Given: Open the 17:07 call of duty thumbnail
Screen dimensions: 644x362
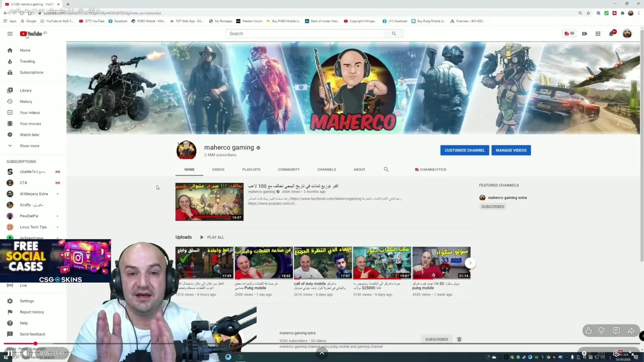Looking at the screenshot, I should pos(323,262).
